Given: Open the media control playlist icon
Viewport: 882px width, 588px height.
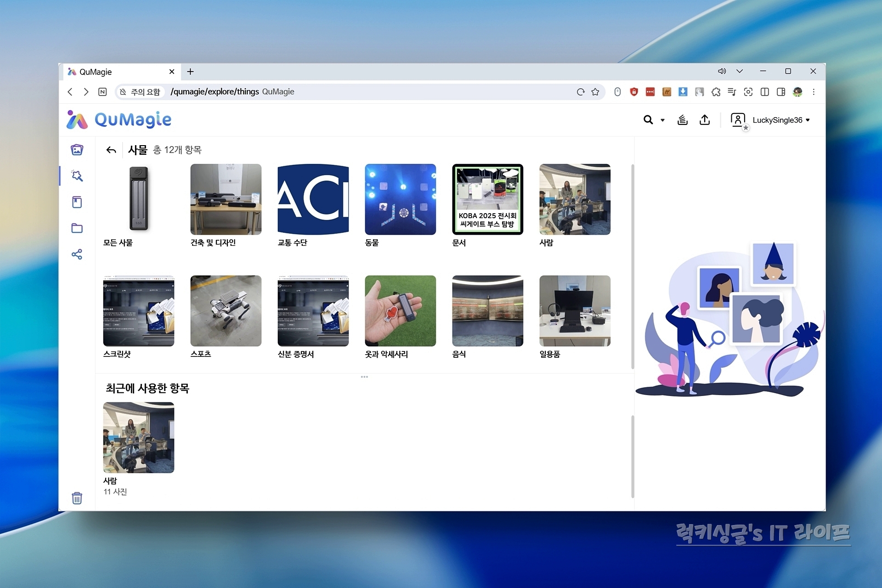Looking at the screenshot, I should point(732,92).
